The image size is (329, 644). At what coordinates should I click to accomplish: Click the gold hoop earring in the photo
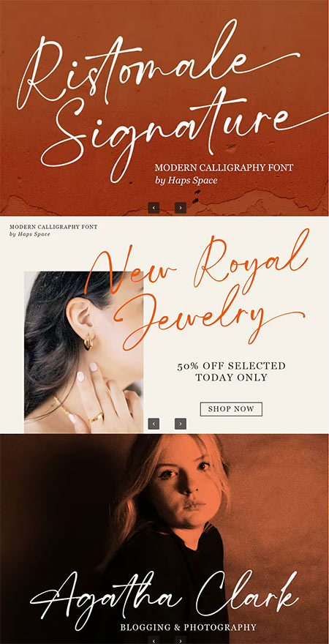tap(88, 342)
